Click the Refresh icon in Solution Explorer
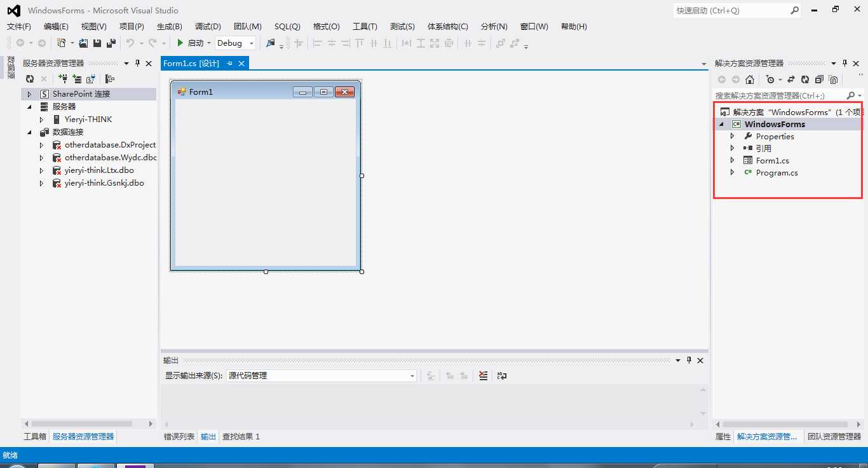 pos(805,79)
